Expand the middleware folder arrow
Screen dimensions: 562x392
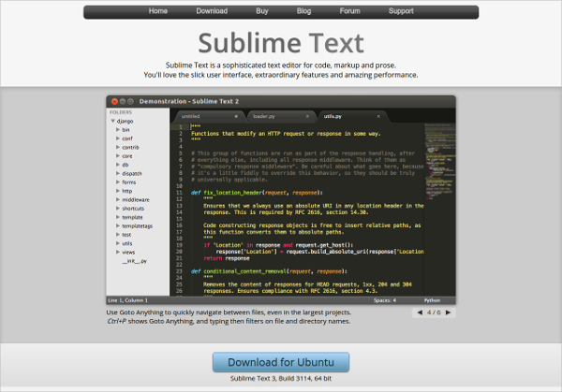pos(118,199)
